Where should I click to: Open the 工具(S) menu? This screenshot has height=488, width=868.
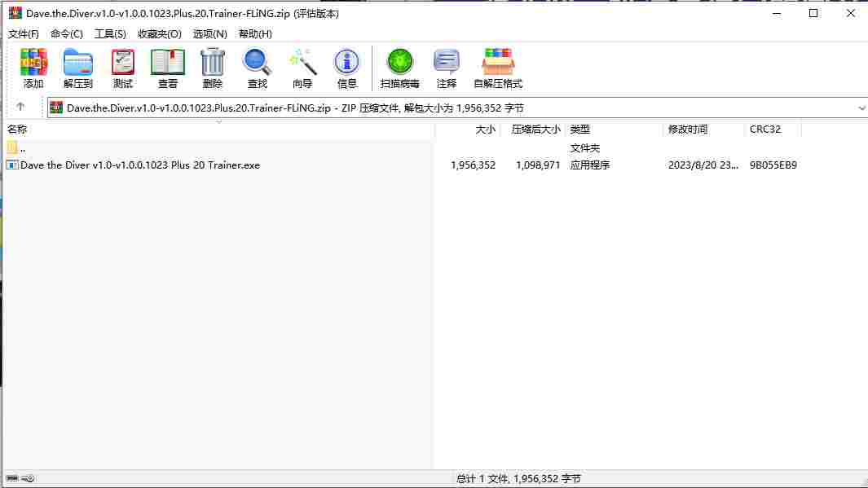click(x=110, y=33)
